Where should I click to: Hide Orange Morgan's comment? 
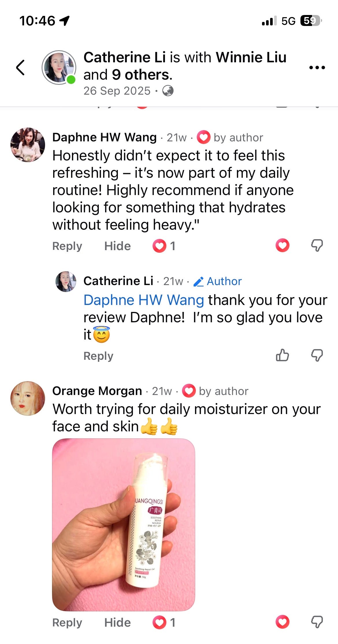click(x=117, y=622)
